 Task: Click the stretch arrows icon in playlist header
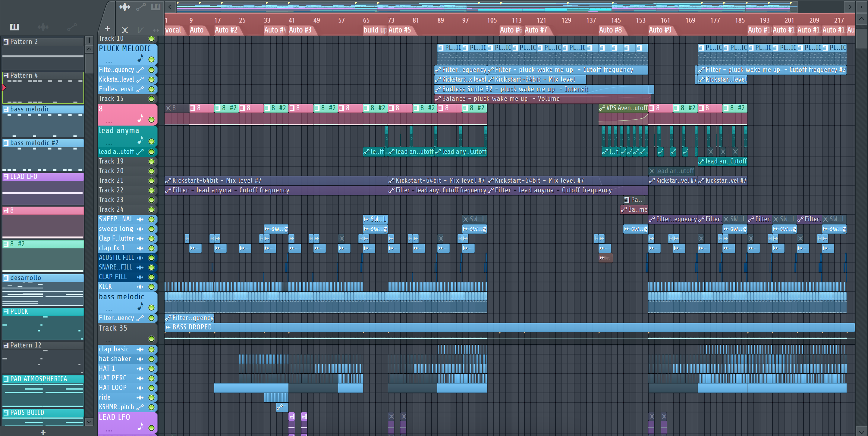tap(156, 30)
